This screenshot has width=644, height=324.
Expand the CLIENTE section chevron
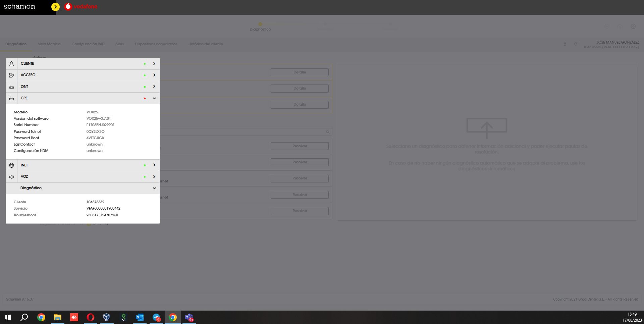tap(154, 64)
